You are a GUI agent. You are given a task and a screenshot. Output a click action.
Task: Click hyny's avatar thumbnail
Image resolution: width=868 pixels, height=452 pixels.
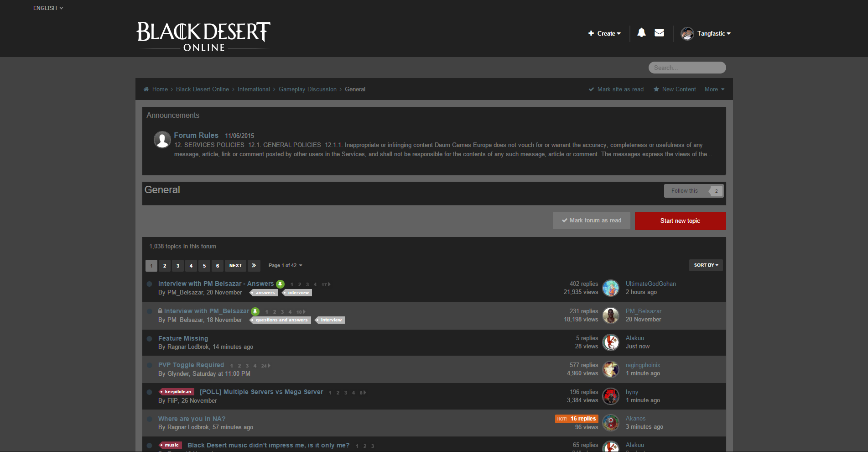[x=611, y=396]
